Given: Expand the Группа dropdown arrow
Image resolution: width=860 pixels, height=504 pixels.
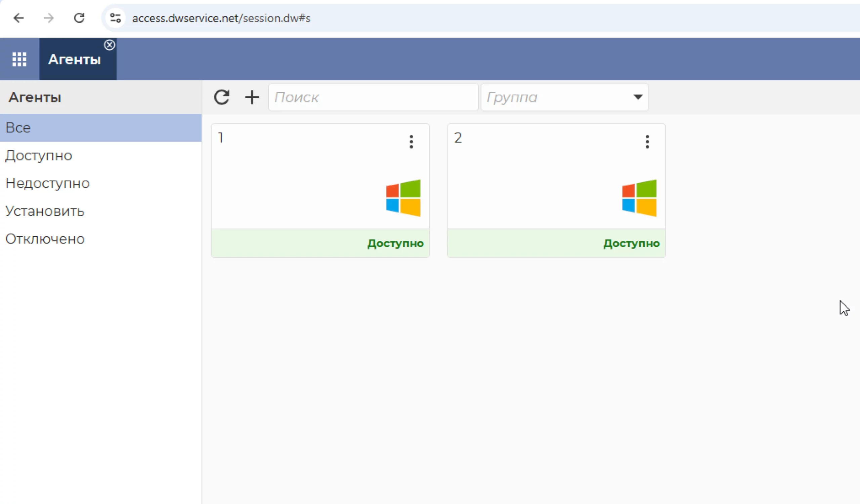Looking at the screenshot, I should point(638,97).
